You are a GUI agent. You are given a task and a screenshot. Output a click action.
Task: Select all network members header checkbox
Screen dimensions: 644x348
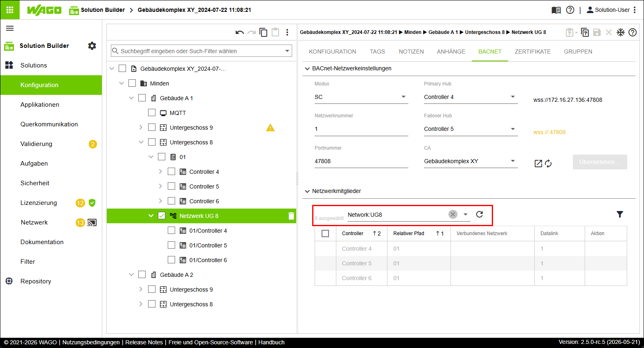(325, 233)
